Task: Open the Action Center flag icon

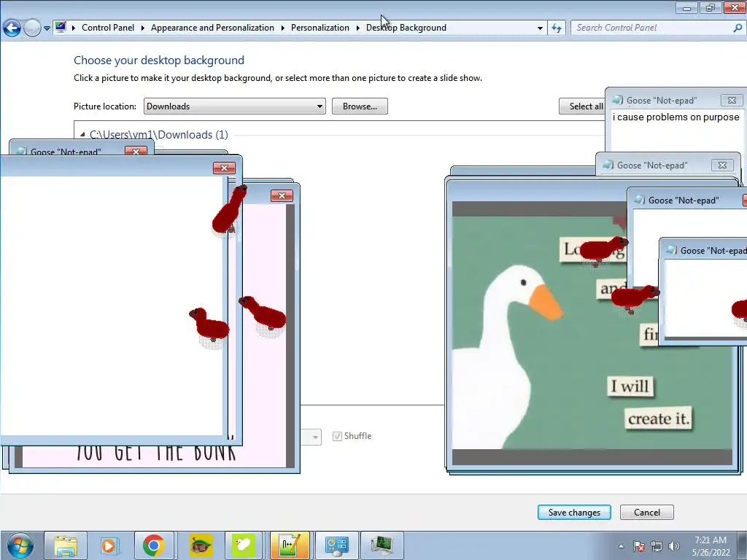Action: [x=639, y=546]
